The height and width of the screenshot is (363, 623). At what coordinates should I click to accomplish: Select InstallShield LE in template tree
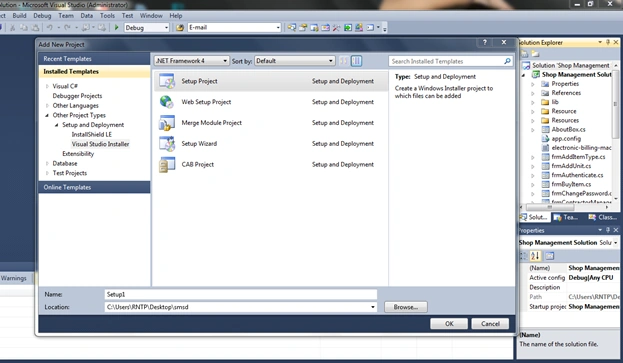tap(92, 135)
